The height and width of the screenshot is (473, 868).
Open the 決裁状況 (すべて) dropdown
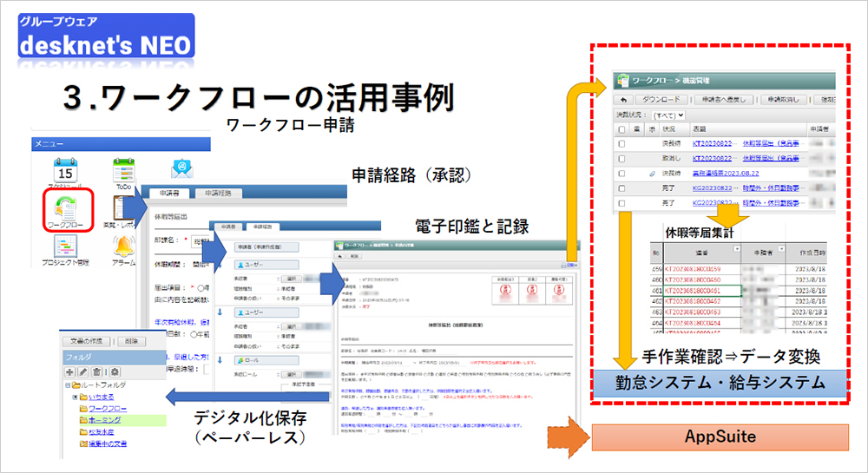(x=668, y=115)
